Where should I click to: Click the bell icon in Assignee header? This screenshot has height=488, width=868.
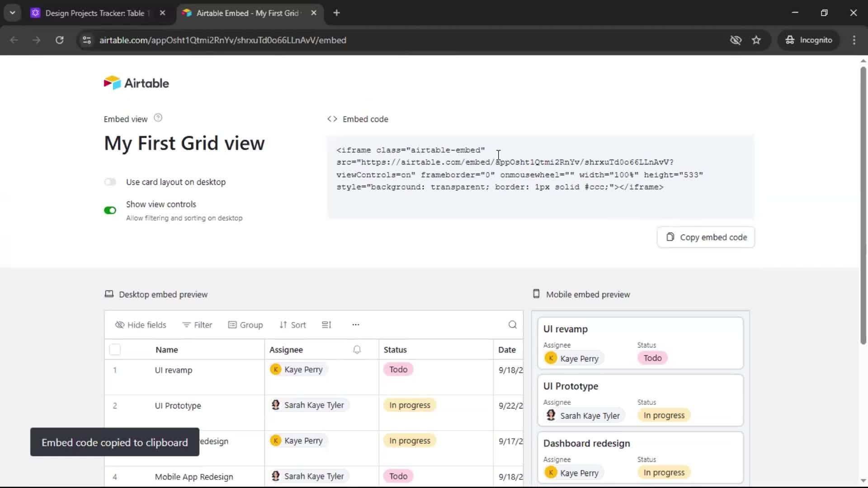point(357,350)
